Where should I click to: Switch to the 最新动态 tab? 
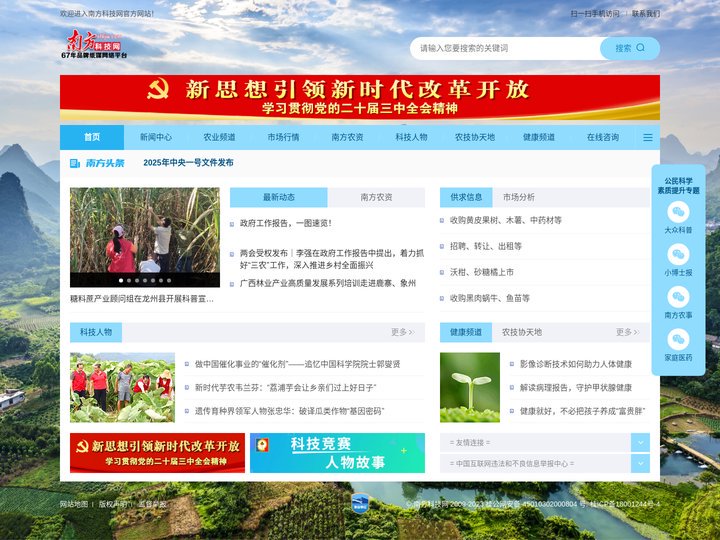coord(279,197)
